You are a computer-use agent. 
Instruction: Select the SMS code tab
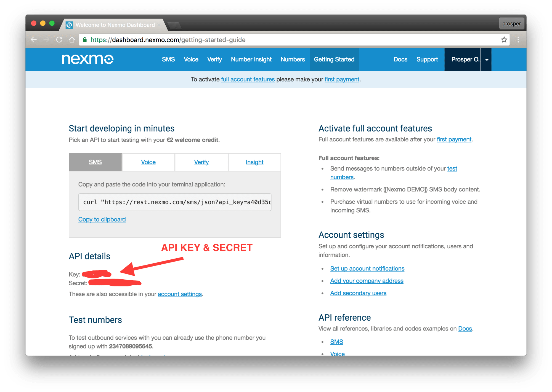click(x=95, y=162)
